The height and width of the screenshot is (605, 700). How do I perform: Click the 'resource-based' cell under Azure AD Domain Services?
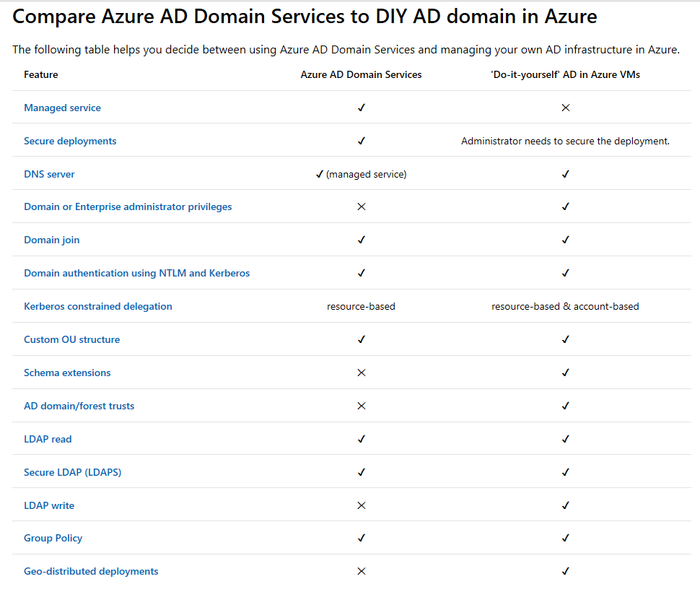(x=361, y=306)
